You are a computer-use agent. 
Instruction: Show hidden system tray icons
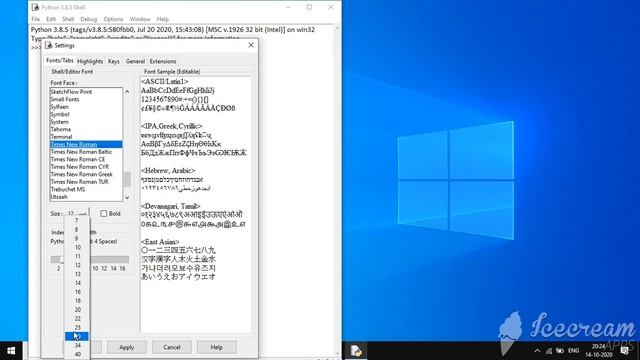[537, 351]
